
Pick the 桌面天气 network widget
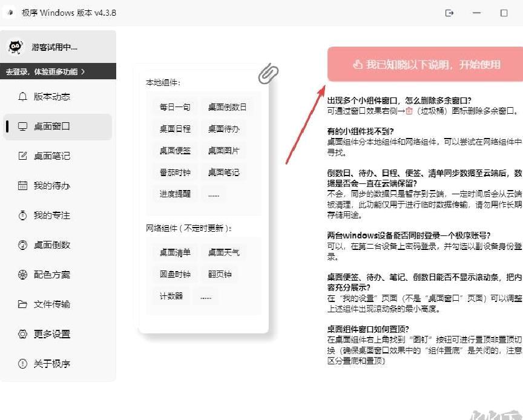(224, 252)
